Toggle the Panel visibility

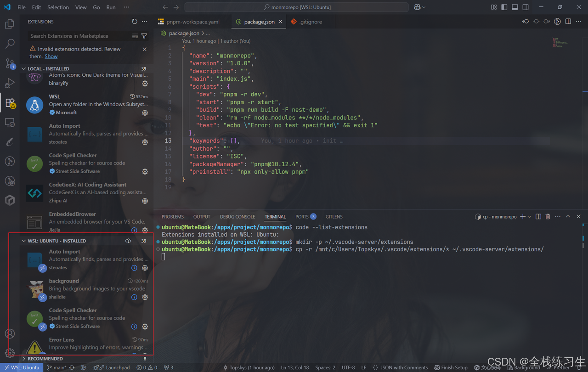coord(514,7)
